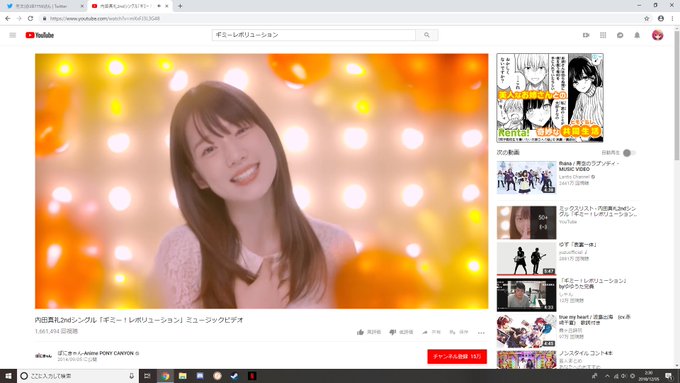680x383 pixels.
Task: Open the Windows action center
Action: click(x=668, y=376)
